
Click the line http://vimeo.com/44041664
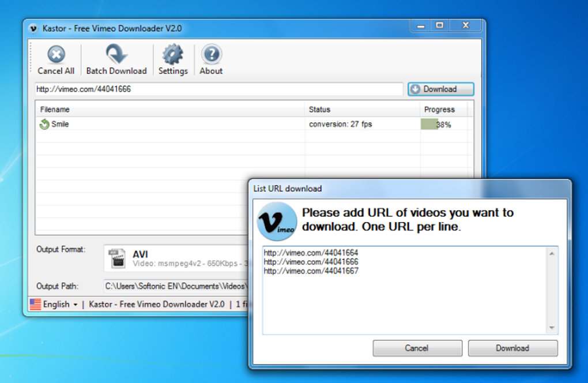pyautogui.click(x=311, y=253)
